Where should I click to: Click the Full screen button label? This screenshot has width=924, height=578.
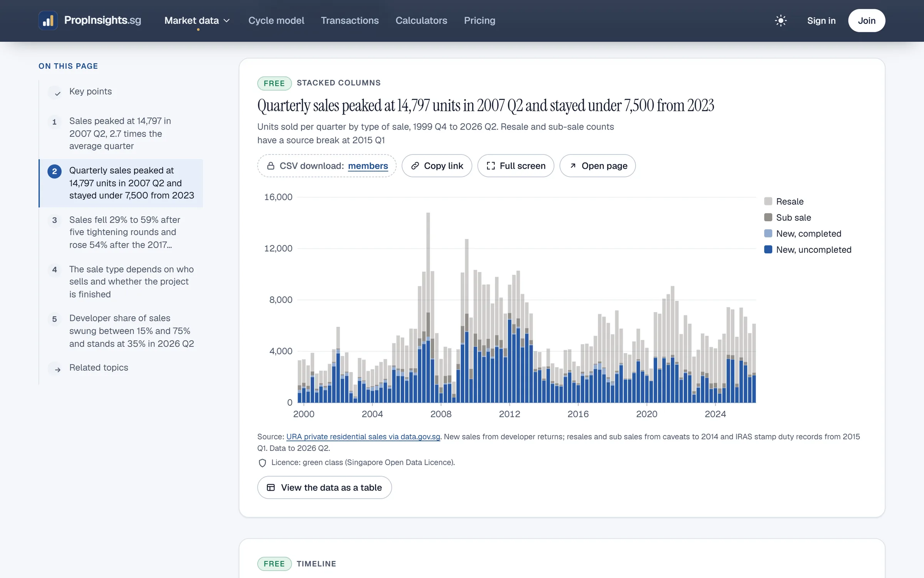[522, 166]
